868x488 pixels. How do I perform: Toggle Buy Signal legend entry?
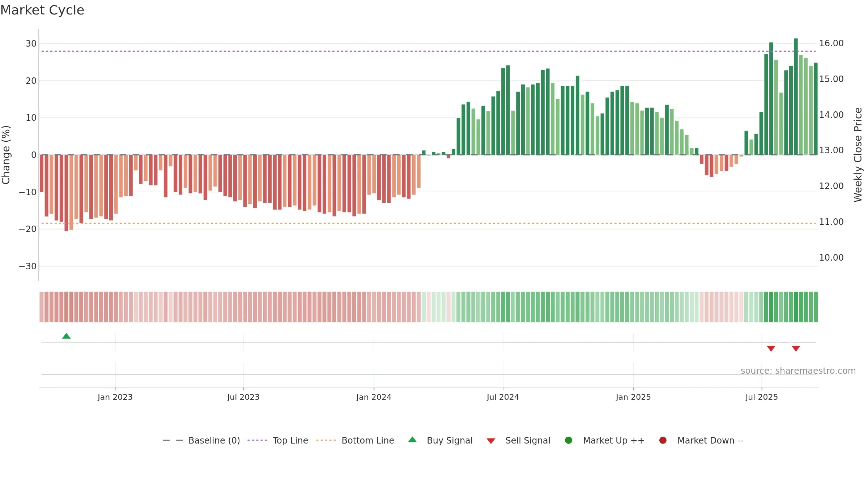(440, 440)
